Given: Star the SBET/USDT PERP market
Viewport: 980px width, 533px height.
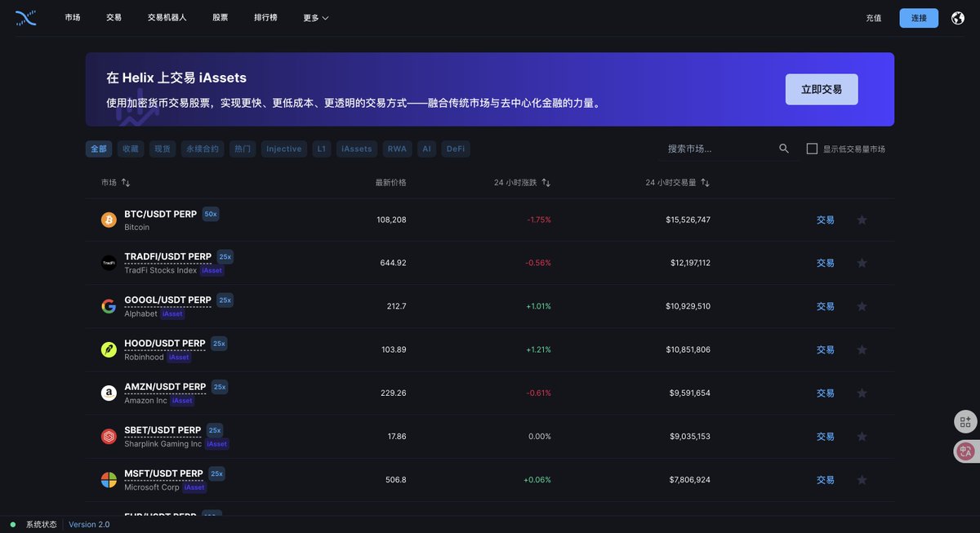Looking at the screenshot, I should click(862, 437).
